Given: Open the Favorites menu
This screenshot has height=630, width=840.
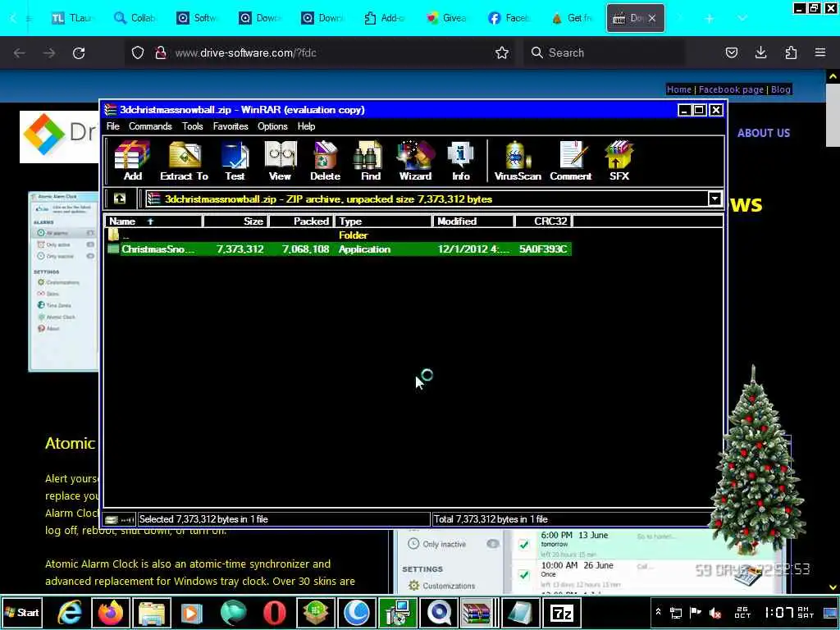Looking at the screenshot, I should 231,126.
